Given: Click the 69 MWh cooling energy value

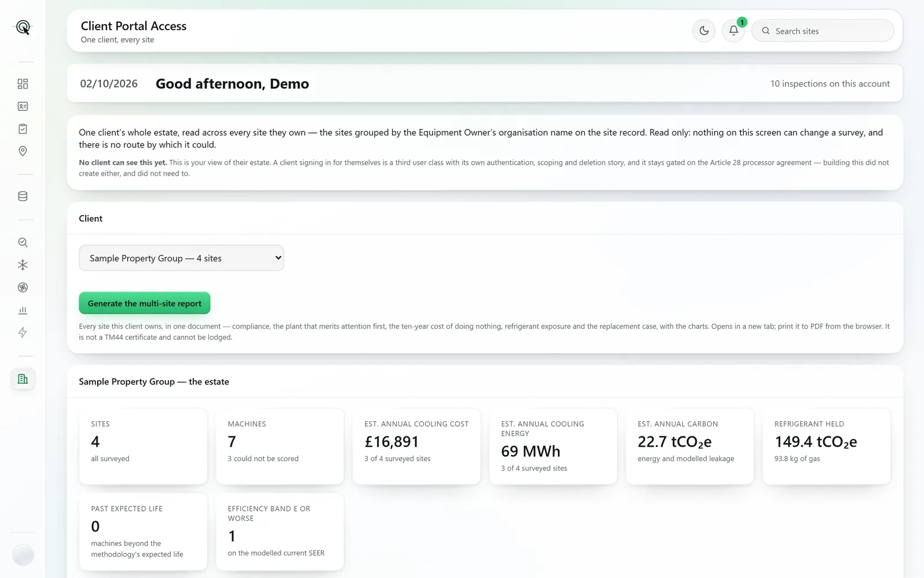Looking at the screenshot, I should [530, 451].
